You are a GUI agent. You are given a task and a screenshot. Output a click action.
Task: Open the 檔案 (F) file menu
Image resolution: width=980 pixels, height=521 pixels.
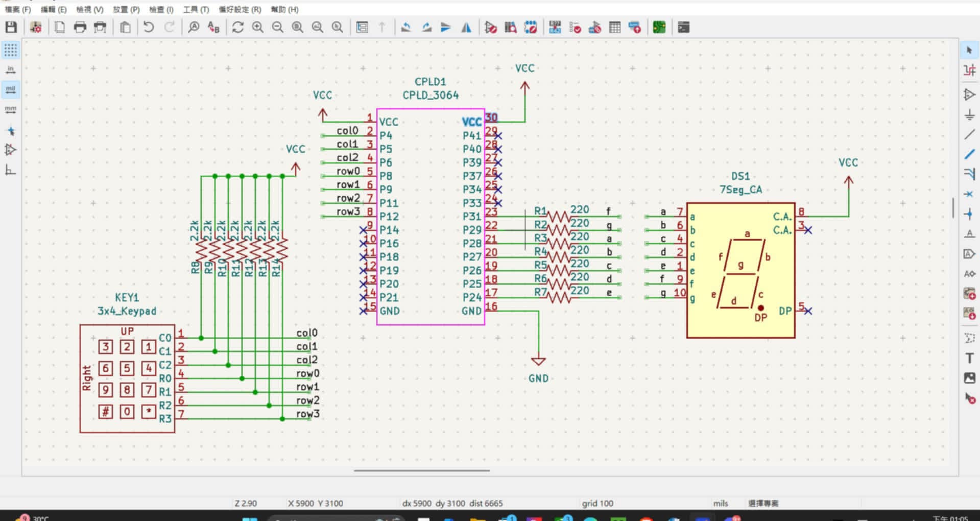pyautogui.click(x=18, y=9)
